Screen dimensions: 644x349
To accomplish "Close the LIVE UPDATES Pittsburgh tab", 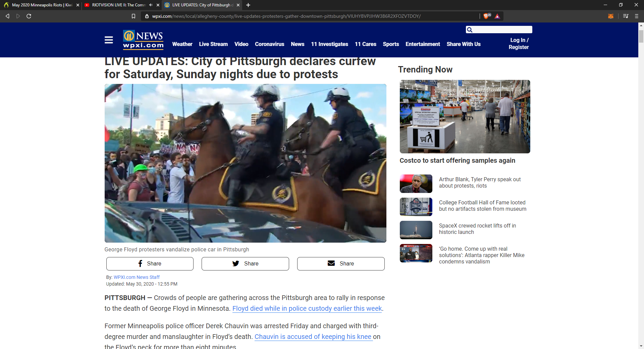I will coord(238,5).
